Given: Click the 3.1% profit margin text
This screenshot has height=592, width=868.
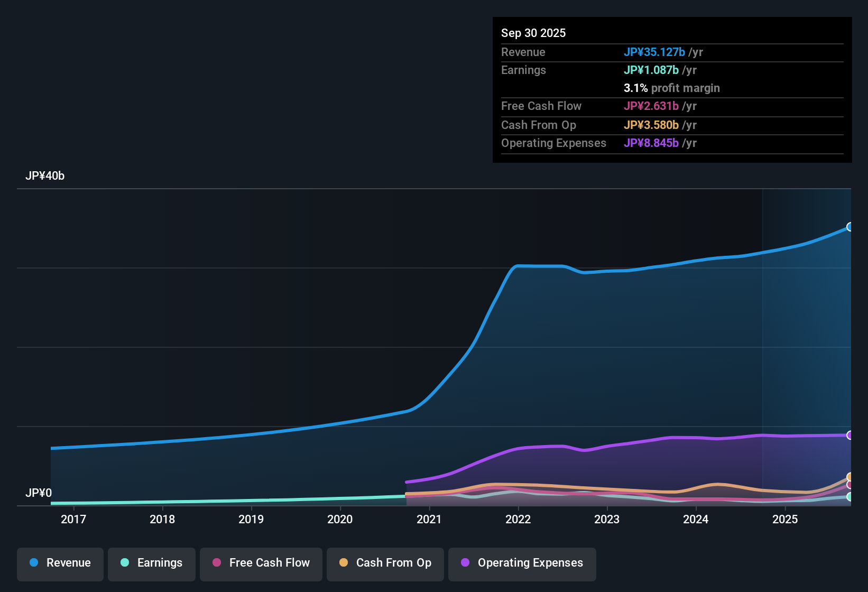Looking at the screenshot, I should [671, 88].
